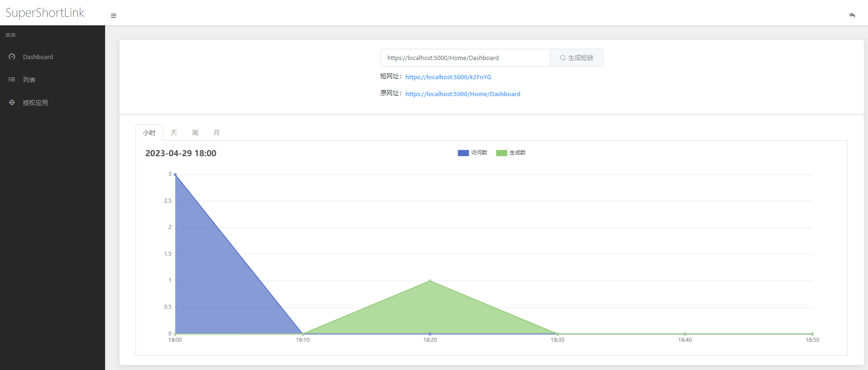Switch to the 月 tab
This screenshot has width=868, height=370.
(217, 133)
